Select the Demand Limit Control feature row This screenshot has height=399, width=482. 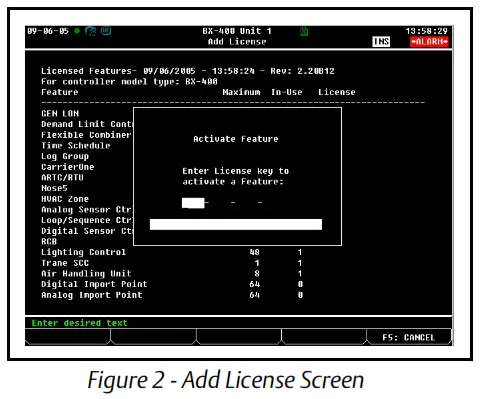pos(87,124)
